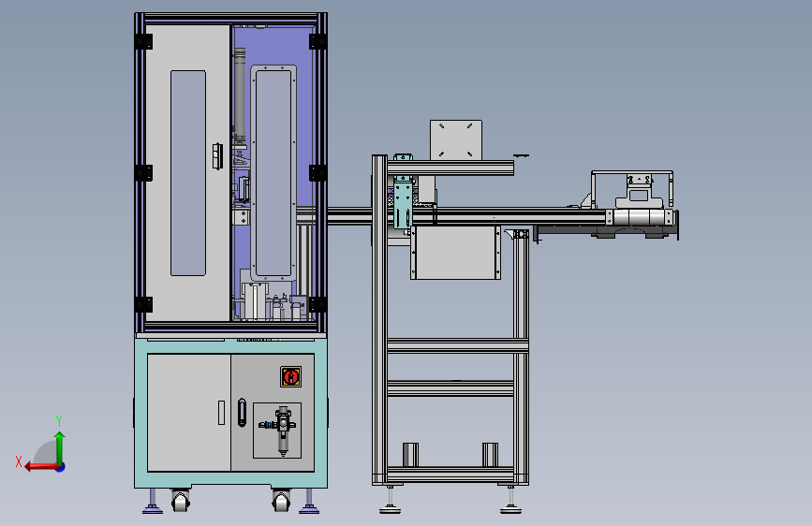Select the right short post on frame base
This screenshot has width=812, height=526.
pyautogui.click(x=490, y=455)
